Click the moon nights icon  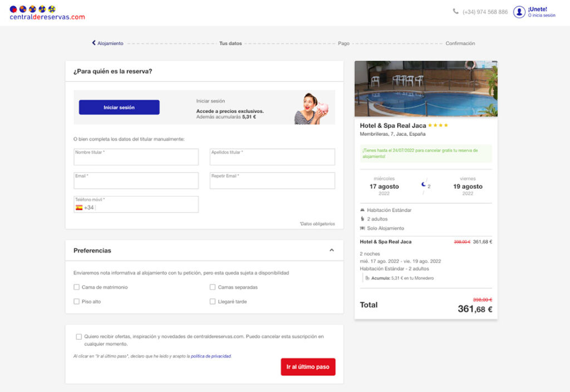point(423,185)
